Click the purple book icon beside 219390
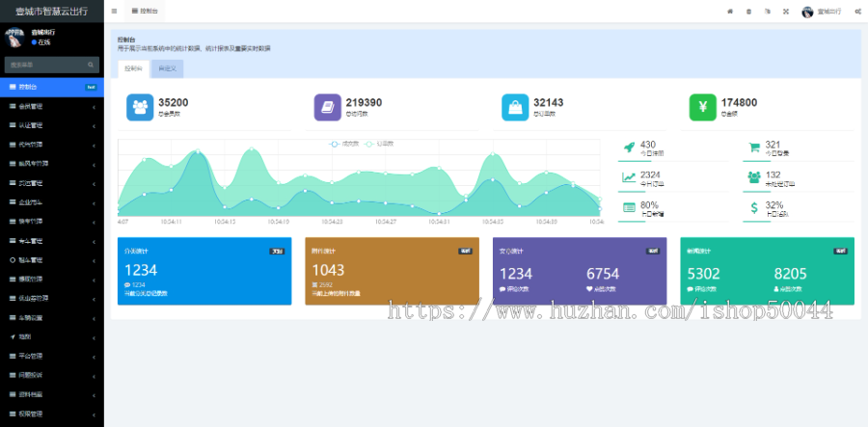Viewport: 868px width, 427px height. (328, 107)
